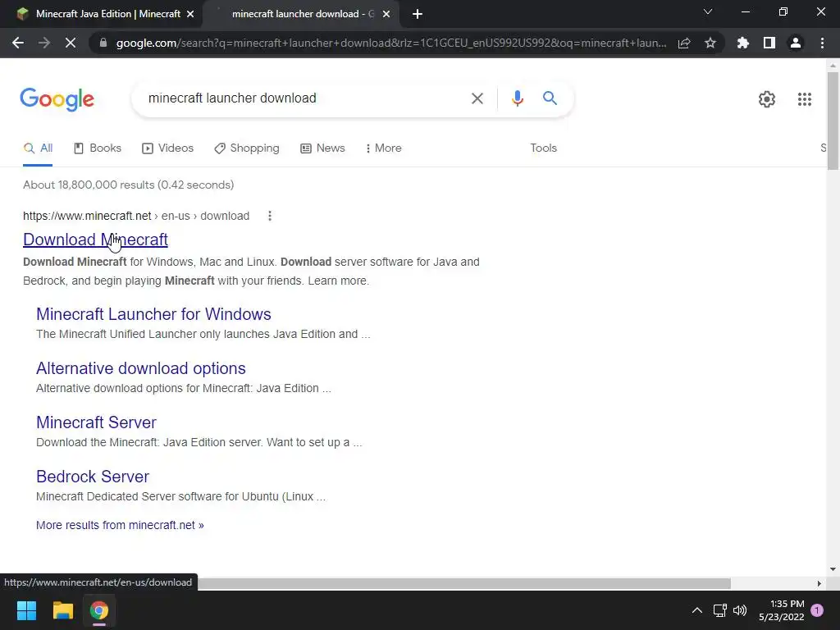The image size is (840, 630).
Task: Open the Bedrock Server link
Action: [92, 477]
